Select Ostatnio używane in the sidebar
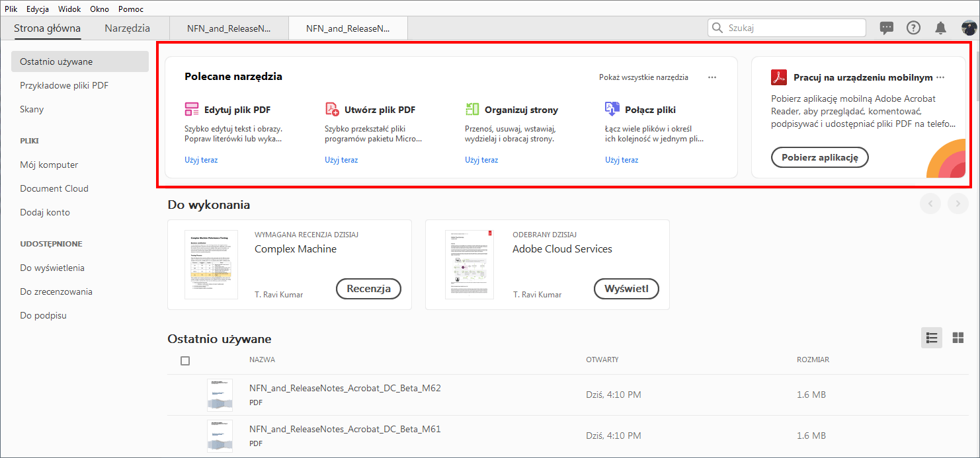 80,61
